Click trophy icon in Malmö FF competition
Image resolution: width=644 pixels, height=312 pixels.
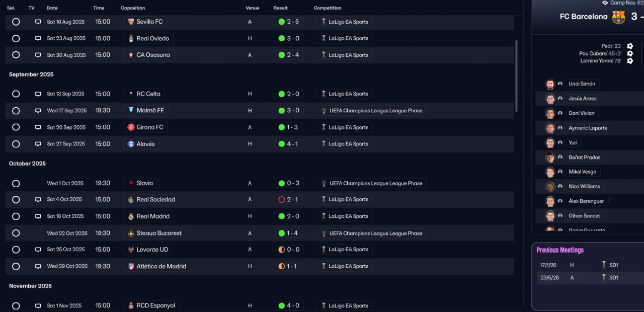click(324, 111)
